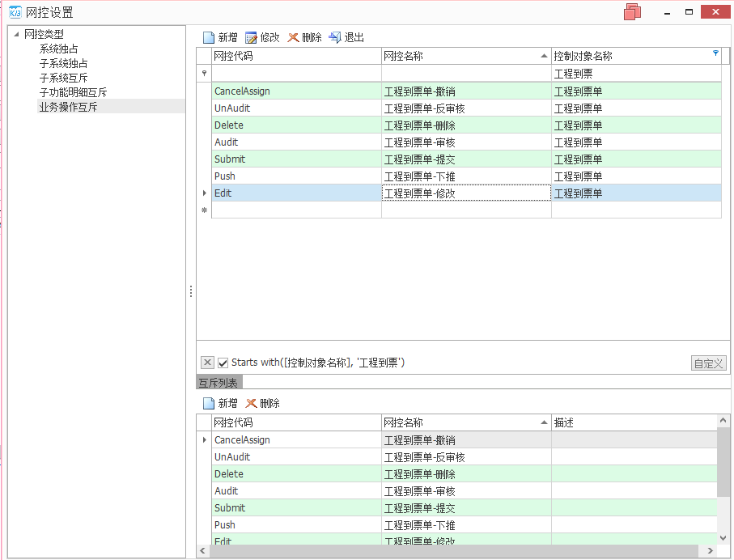
Task: Click the 工程到票单-修改 cell in the top grid
Action: (x=466, y=193)
